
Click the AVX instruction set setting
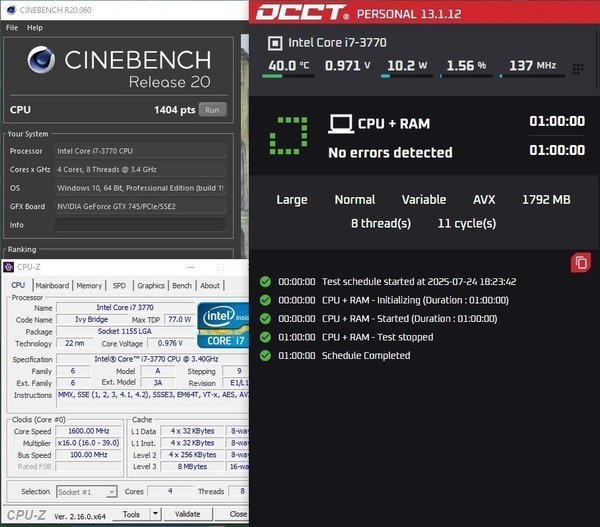tap(484, 200)
